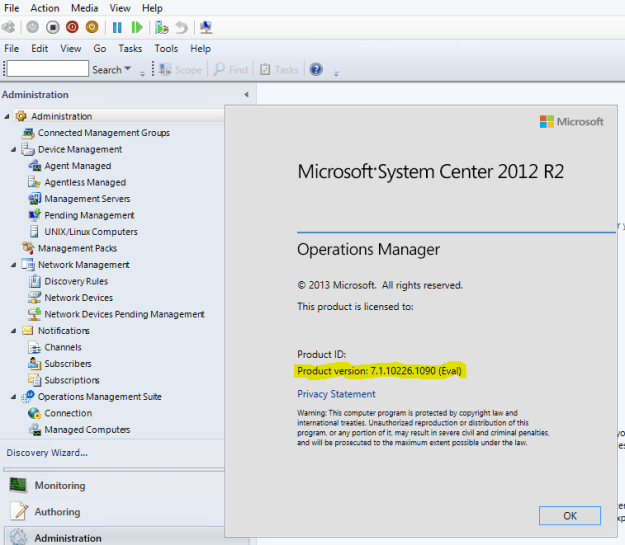
Task: Click the Enhanced Session monitor icon
Action: tap(206, 28)
